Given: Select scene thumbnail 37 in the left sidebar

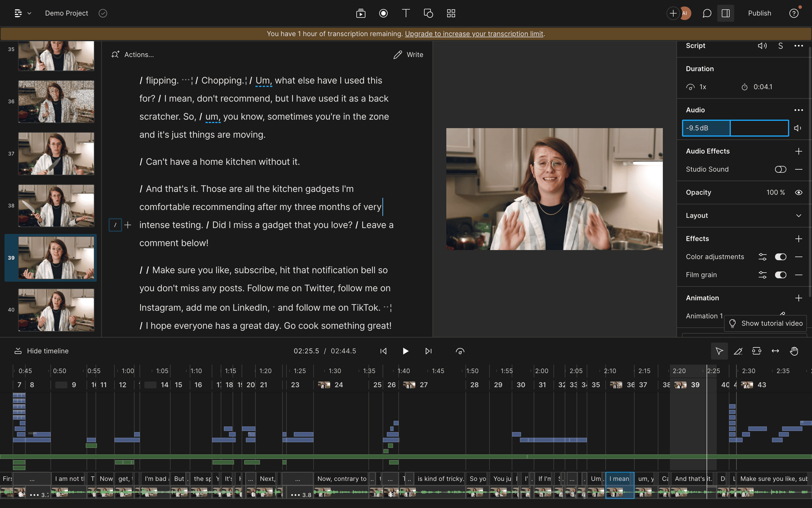Looking at the screenshot, I should coord(56,154).
